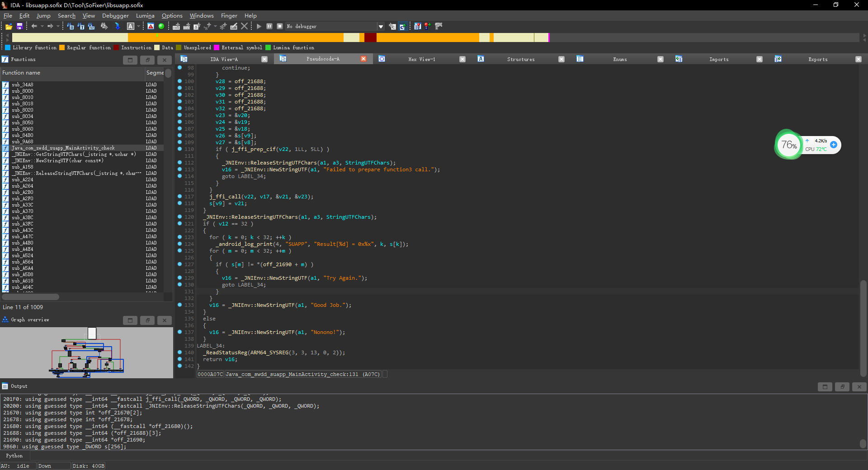
Task: Click the Functions list horizontal scrollbar
Action: click(x=31, y=297)
